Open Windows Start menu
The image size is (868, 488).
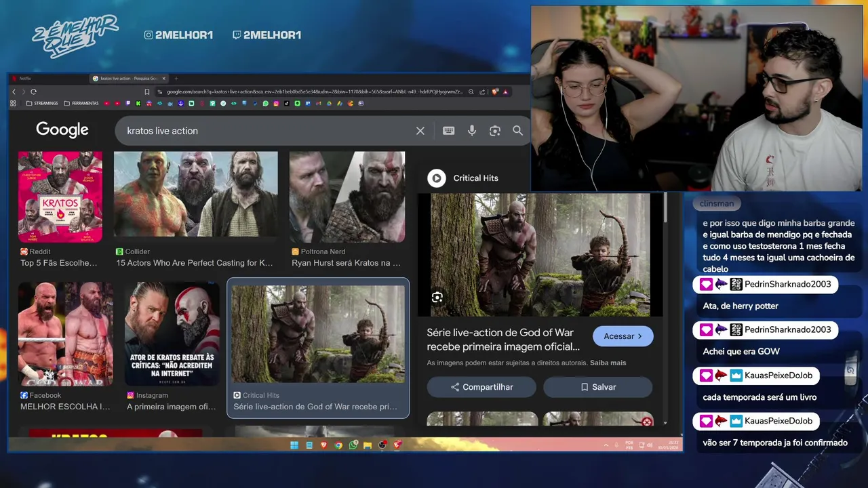[294, 445]
